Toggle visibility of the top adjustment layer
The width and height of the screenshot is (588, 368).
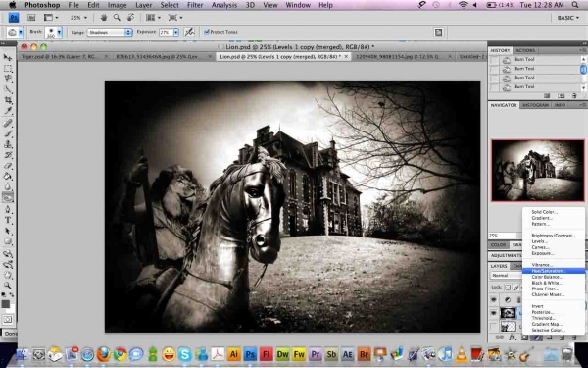click(494, 299)
